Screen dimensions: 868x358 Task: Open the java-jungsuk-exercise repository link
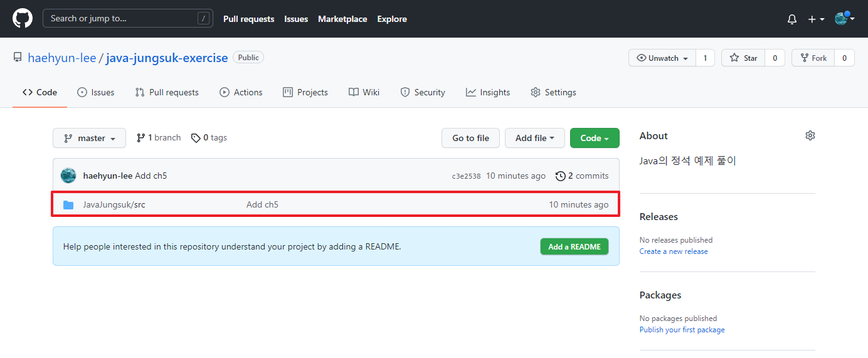167,58
